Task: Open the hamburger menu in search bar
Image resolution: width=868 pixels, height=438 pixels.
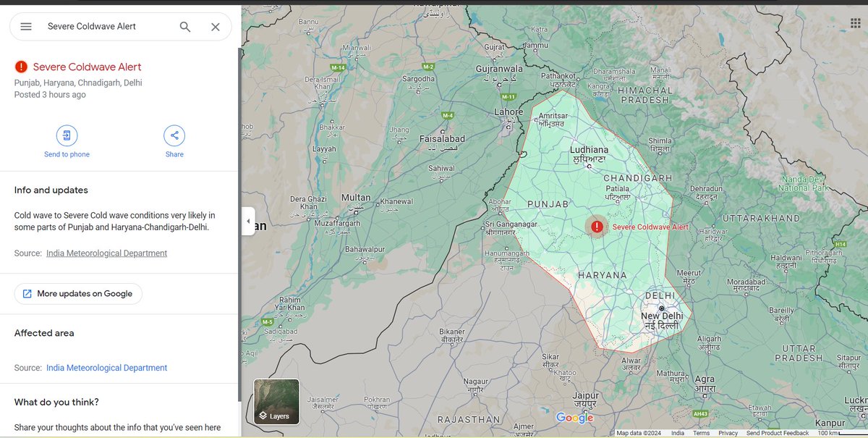Action: click(x=26, y=26)
